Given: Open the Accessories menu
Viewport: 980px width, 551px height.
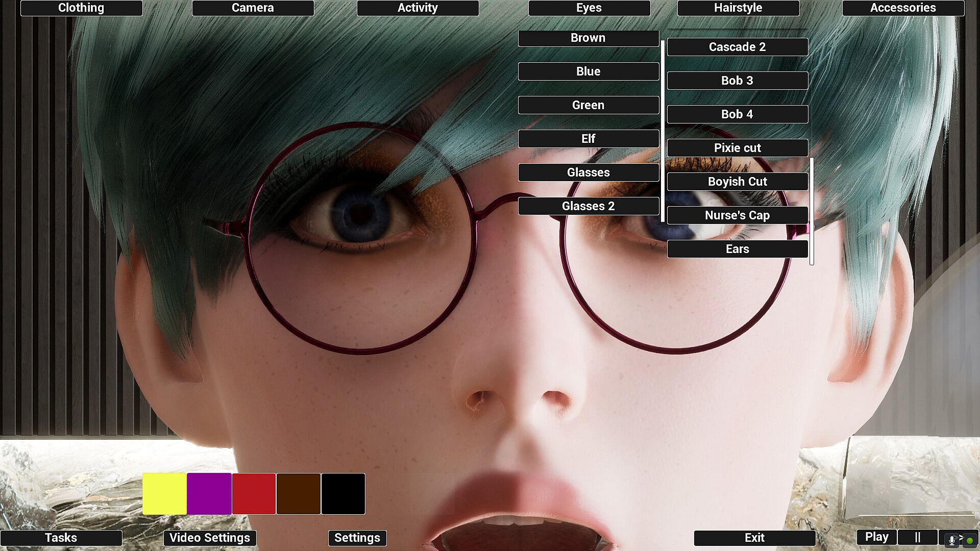Looking at the screenshot, I should click(x=902, y=8).
